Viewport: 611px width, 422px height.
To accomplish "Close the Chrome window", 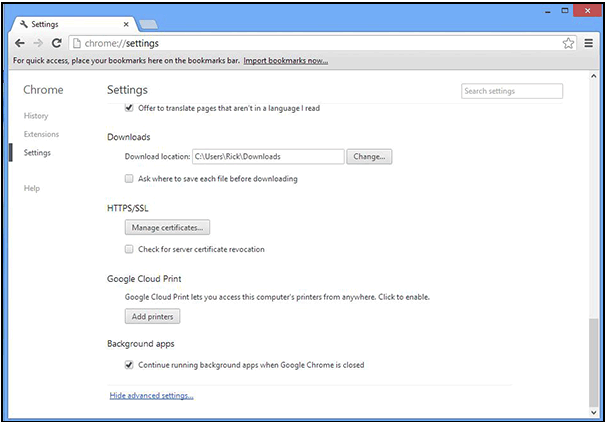I will (587, 11).
